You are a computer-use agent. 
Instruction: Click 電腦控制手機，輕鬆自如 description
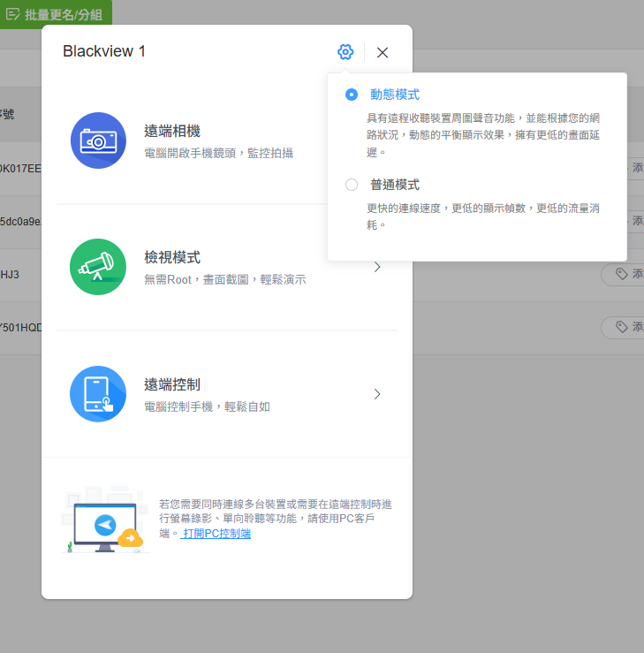point(207,406)
